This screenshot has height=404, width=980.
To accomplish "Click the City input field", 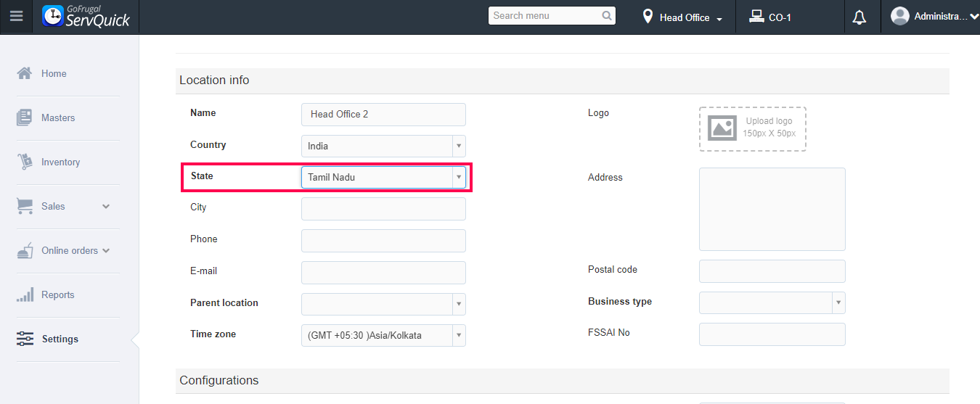I will point(383,209).
